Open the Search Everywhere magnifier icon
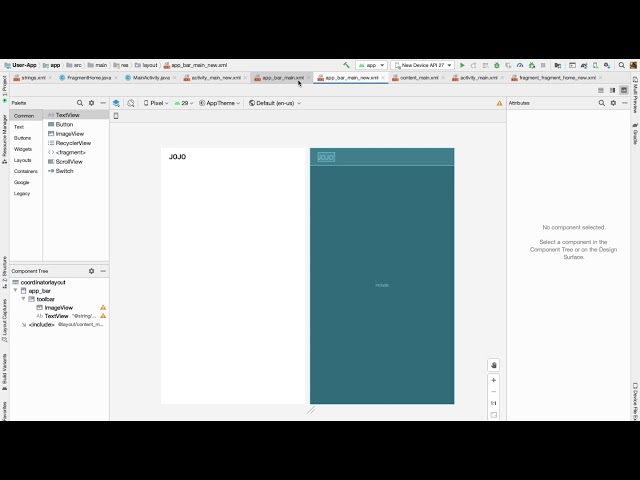640x480 pixels. [x=622, y=65]
